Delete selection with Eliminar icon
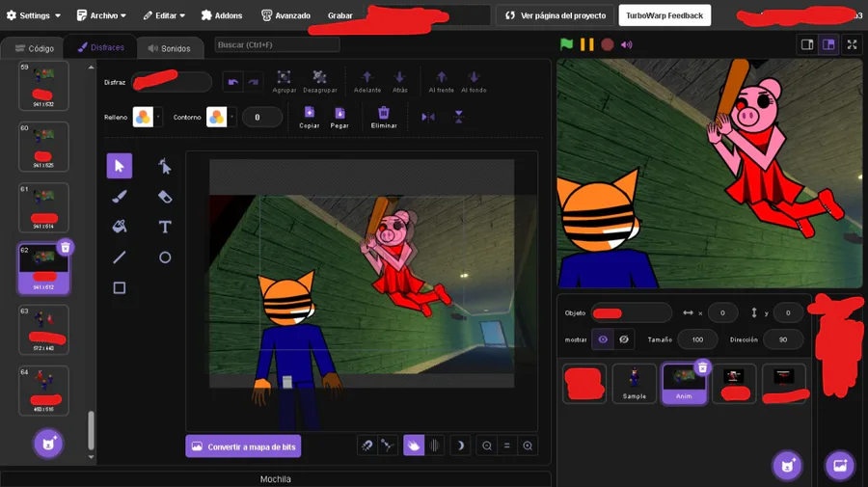 click(384, 112)
